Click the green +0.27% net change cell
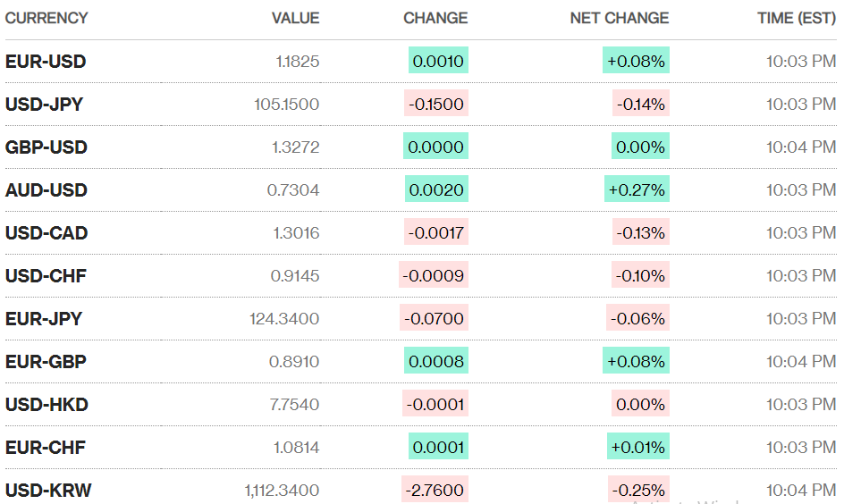 coord(636,190)
